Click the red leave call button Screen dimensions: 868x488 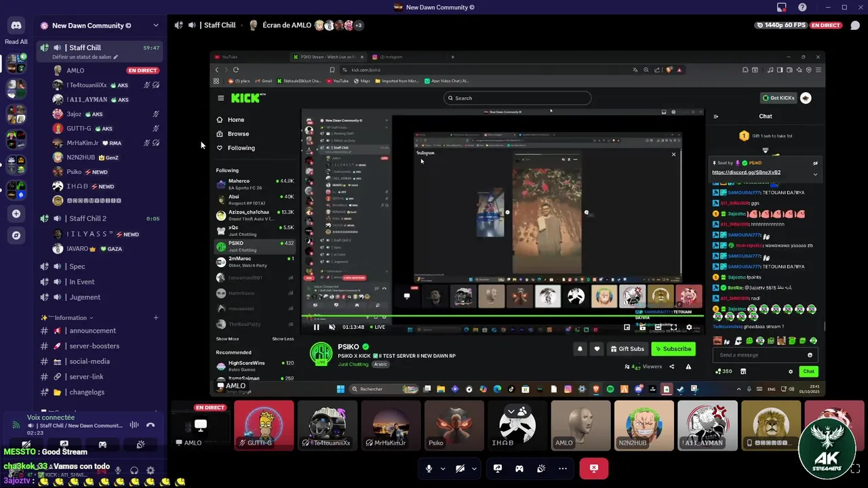(594, 468)
